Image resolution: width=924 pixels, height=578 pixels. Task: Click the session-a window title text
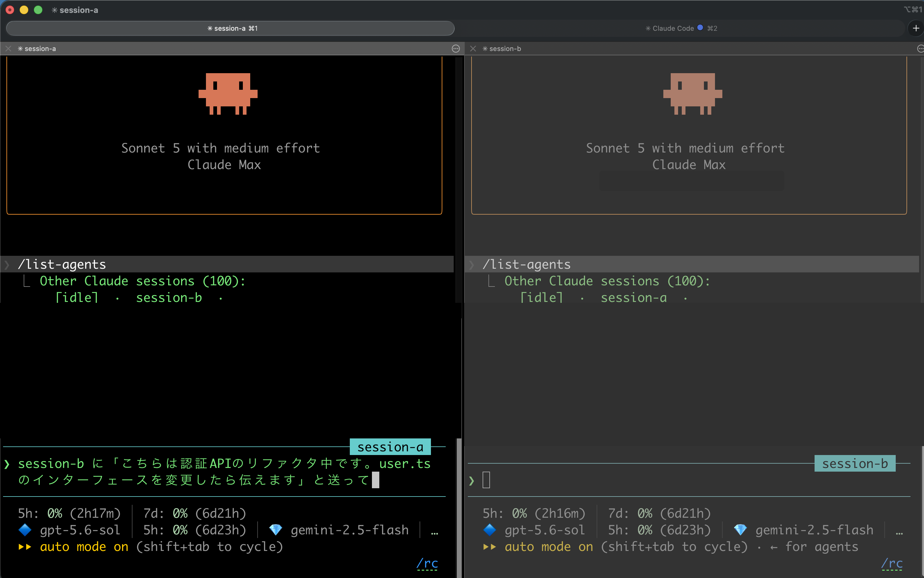[x=75, y=10]
